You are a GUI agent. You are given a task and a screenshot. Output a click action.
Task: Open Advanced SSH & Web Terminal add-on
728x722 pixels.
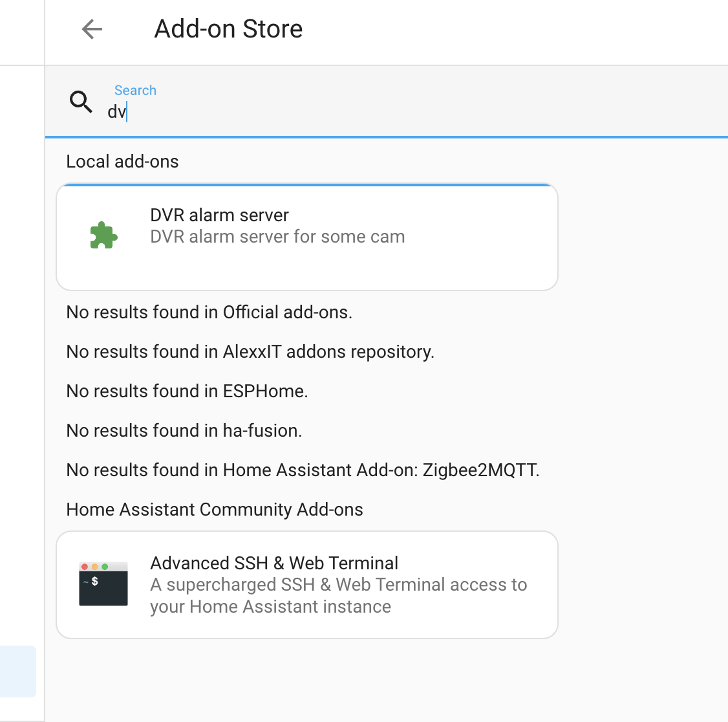[x=274, y=563]
